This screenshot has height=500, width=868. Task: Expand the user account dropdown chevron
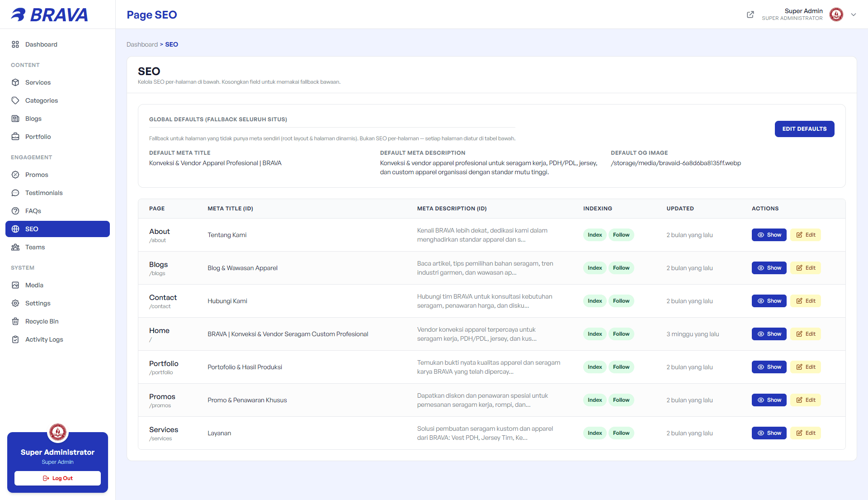[854, 14]
